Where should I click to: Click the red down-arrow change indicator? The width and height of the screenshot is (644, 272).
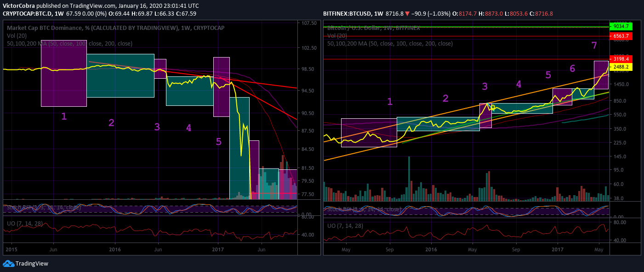pos(407,14)
